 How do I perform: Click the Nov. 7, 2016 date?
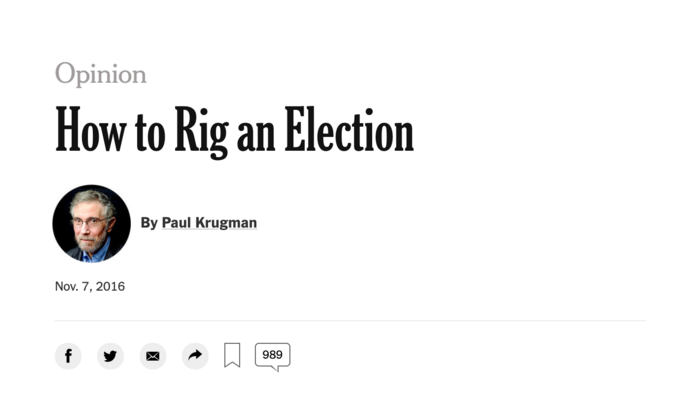90,286
